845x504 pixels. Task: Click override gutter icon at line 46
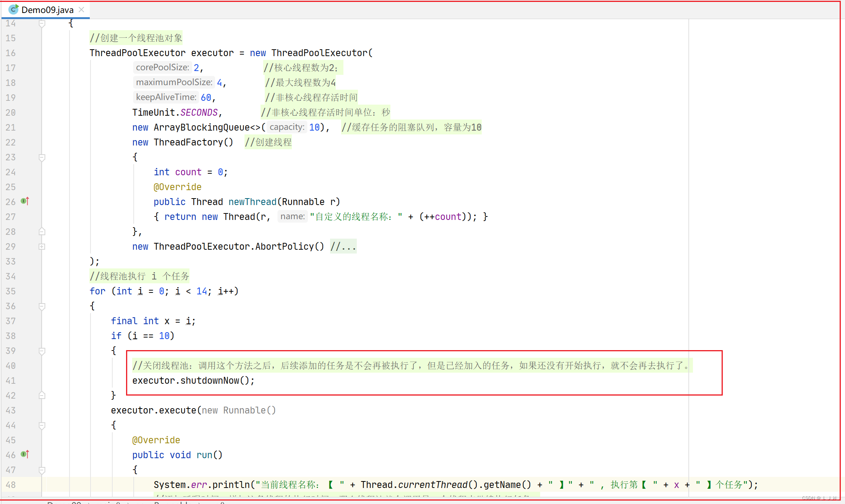(25, 454)
